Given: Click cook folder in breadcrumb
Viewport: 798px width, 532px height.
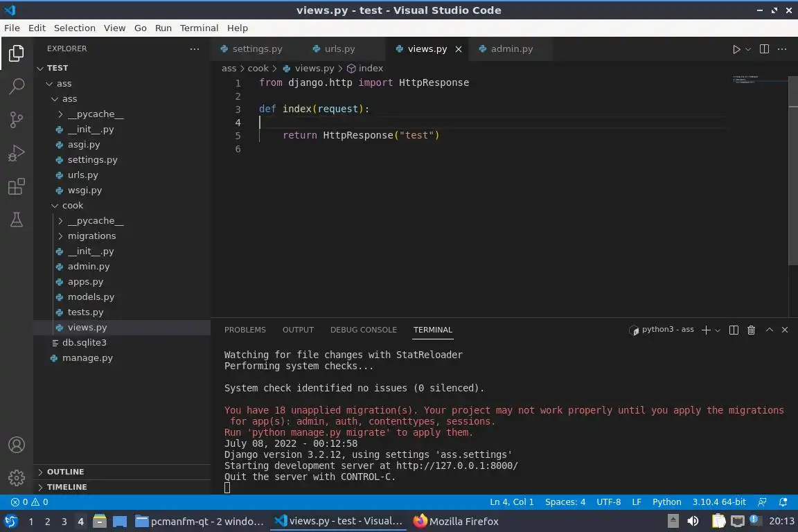Looking at the screenshot, I should (x=258, y=68).
